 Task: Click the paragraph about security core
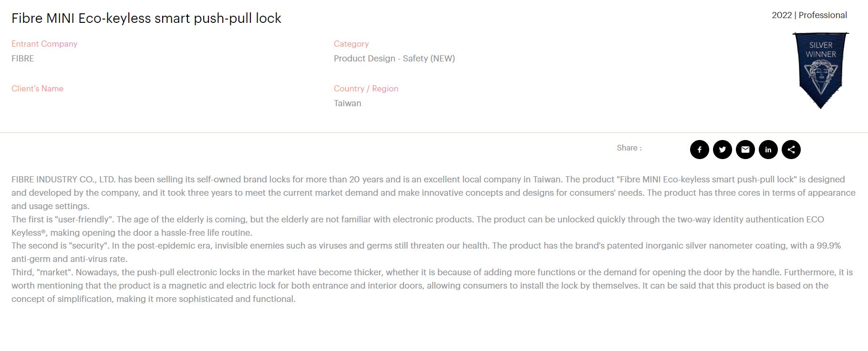[426, 252]
